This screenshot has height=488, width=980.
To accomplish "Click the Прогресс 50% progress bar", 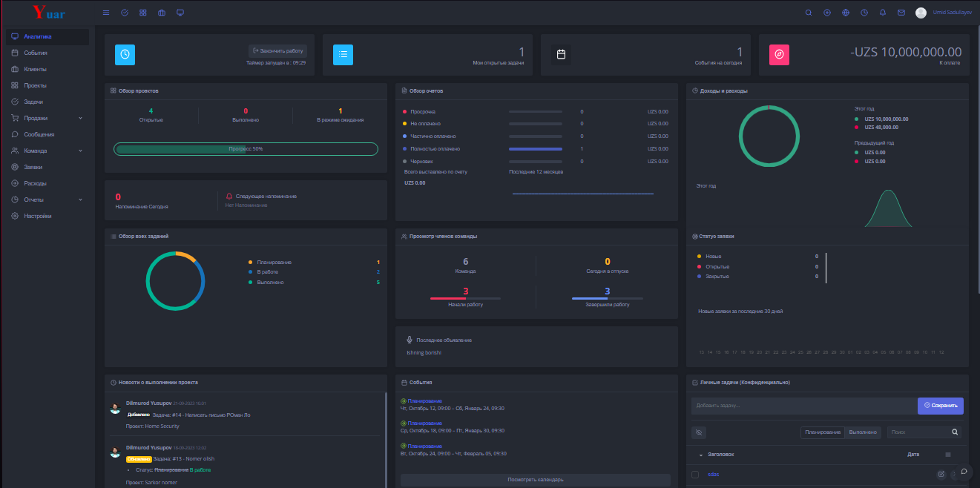I will click(x=246, y=149).
